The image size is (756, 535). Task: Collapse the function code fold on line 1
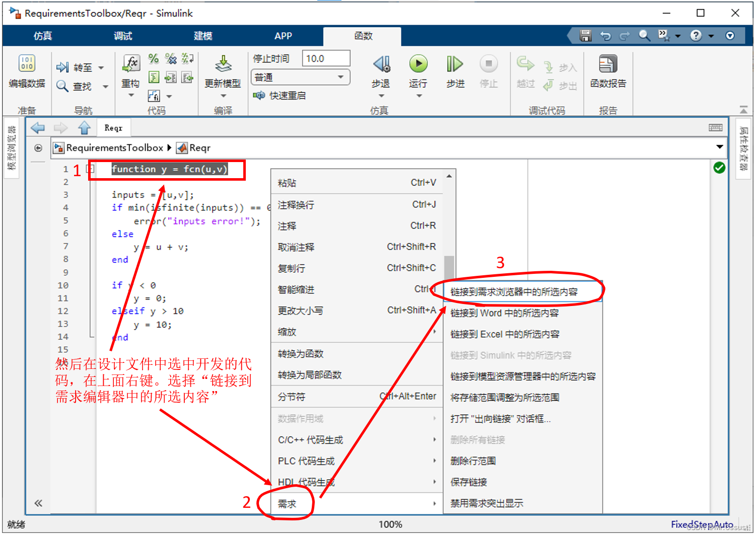coord(91,169)
